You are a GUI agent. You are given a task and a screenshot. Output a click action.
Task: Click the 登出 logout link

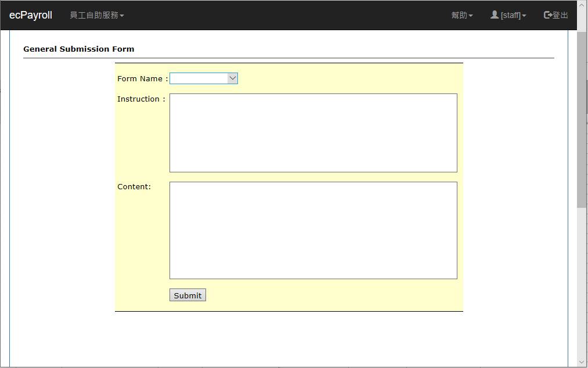click(555, 15)
